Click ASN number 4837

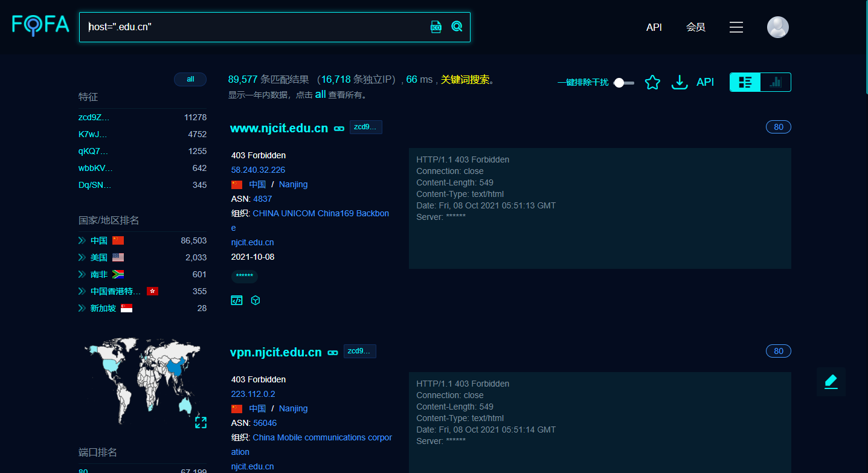[263, 199]
